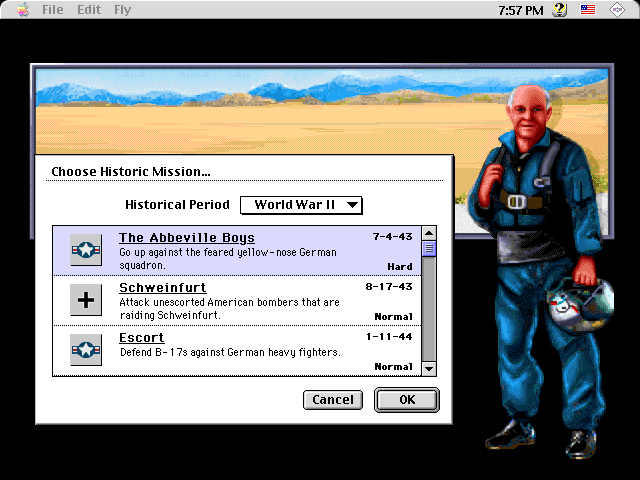This screenshot has width=640, height=480.
Task: Click description about yellow-nose German squadron
Action: tap(228, 259)
